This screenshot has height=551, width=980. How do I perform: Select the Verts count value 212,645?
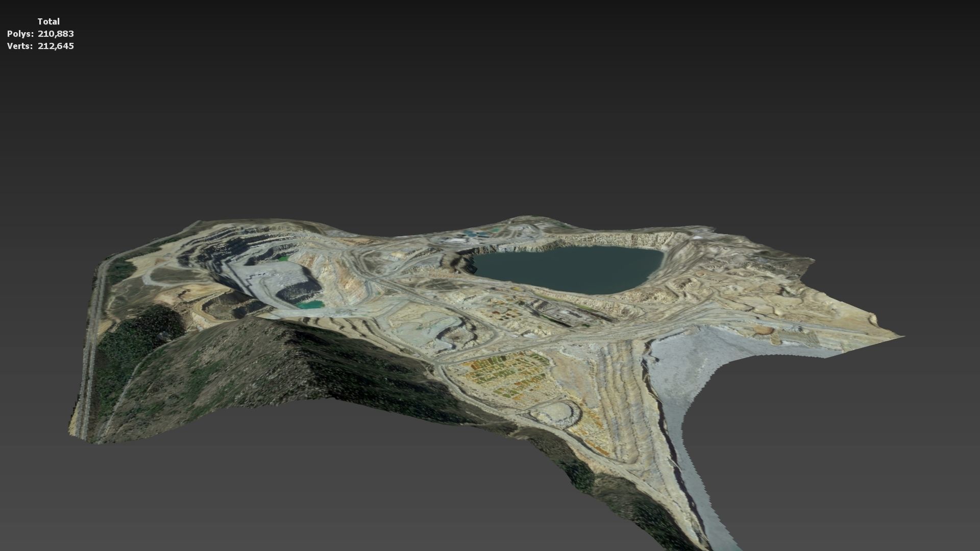pos(56,46)
